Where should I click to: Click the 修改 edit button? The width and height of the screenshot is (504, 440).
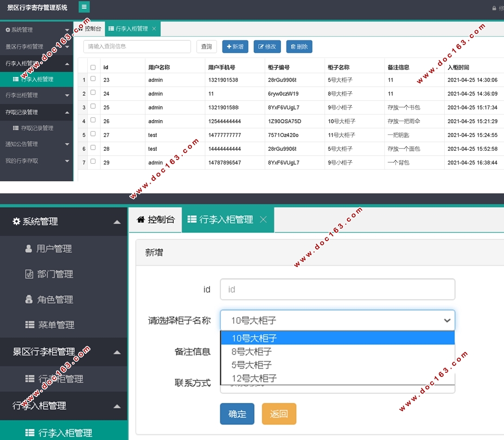click(x=267, y=47)
